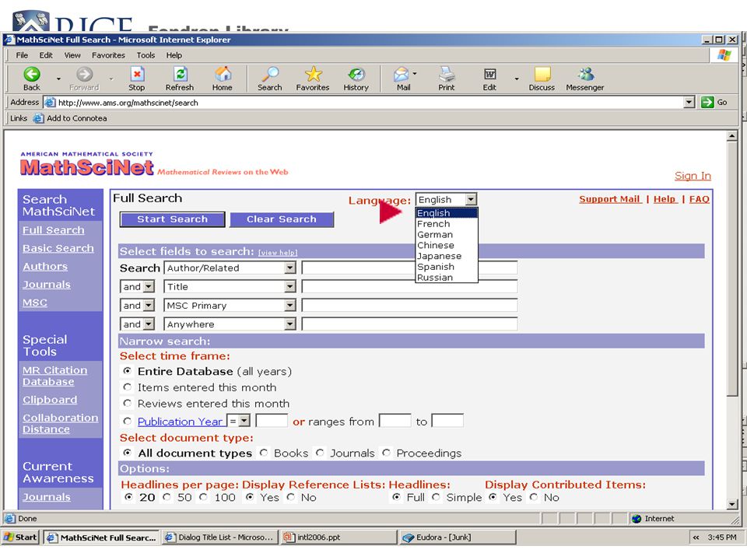
Task: Click the Stop toolbar icon
Action: 137,75
